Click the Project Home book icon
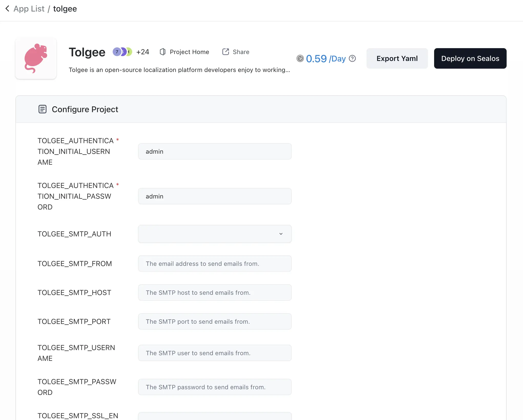 [x=163, y=52]
